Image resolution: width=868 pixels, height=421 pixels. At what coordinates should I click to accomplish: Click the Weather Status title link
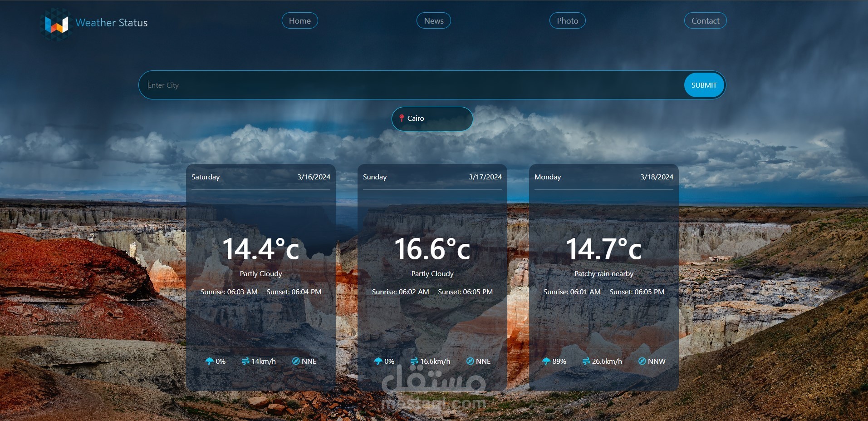pyautogui.click(x=112, y=23)
